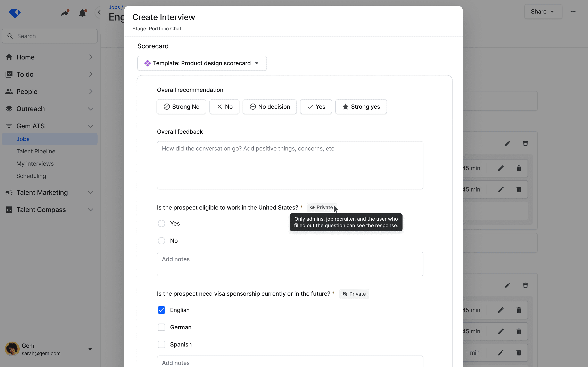Choose the Strong yes recommendation
Screen dimensions: 588x367
point(361,107)
